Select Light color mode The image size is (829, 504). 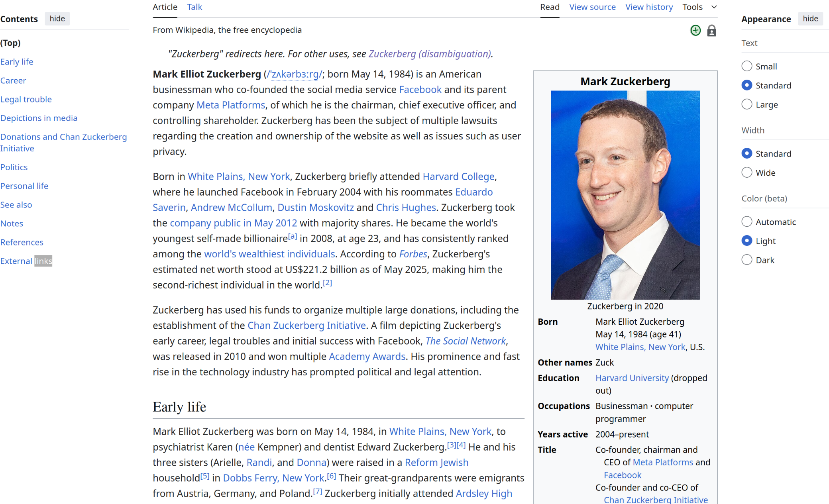click(747, 241)
